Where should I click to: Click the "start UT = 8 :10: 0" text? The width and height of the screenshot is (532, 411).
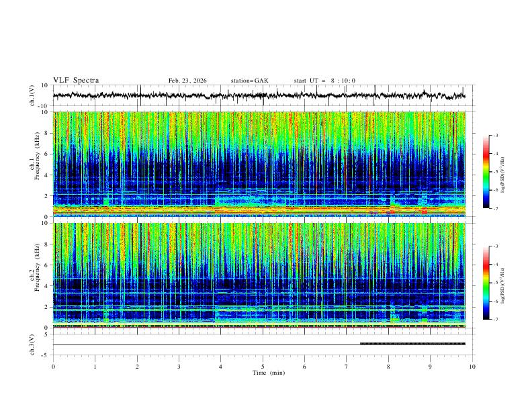[x=324, y=81]
